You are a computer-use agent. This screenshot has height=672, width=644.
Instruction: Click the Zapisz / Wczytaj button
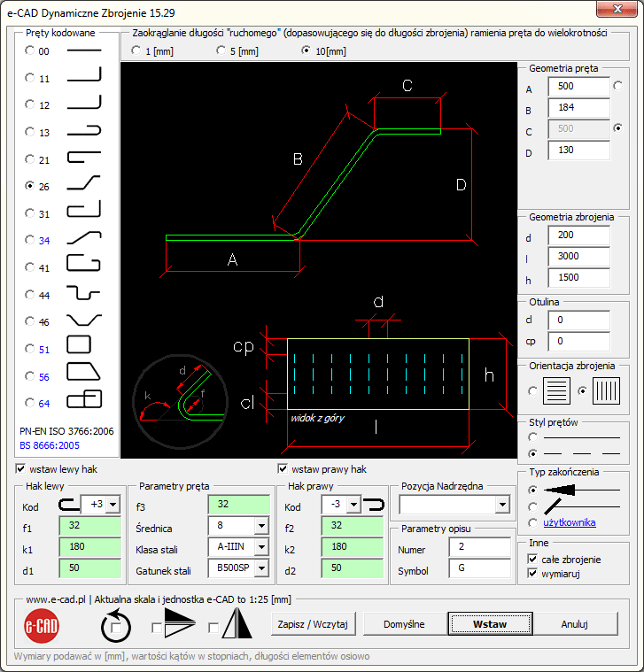pos(313,623)
